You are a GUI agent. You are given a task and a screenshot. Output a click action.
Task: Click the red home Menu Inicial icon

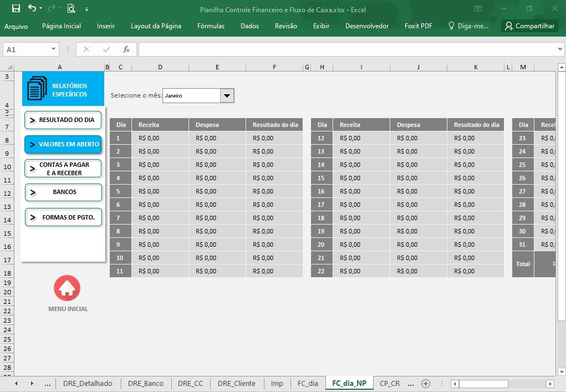[x=67, y=288]
